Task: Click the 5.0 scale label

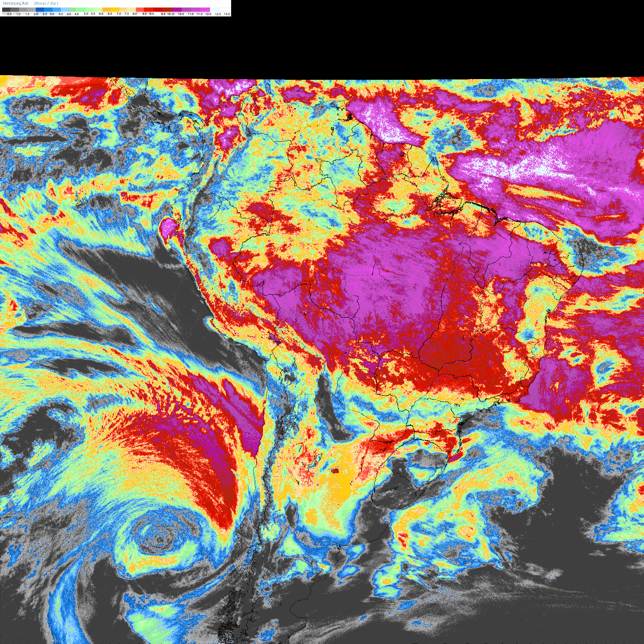Action: pyautogui.click(x=86, y=14)
